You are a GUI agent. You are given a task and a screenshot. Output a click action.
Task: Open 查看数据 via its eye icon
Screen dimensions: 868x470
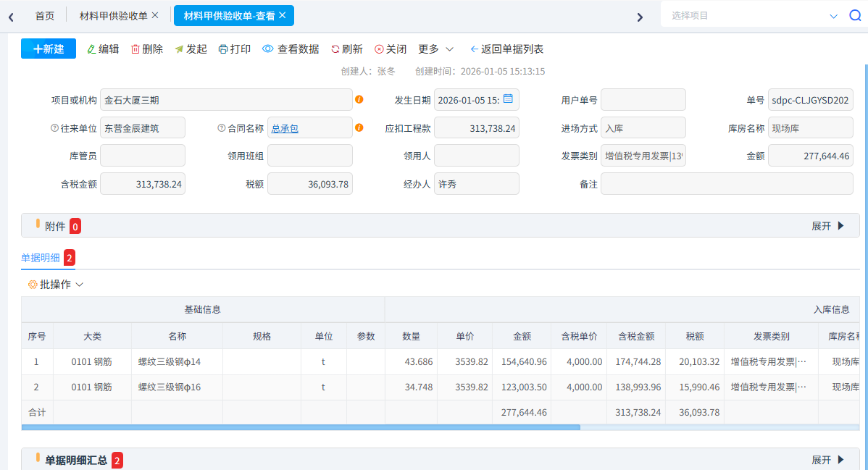coord(268,49)
